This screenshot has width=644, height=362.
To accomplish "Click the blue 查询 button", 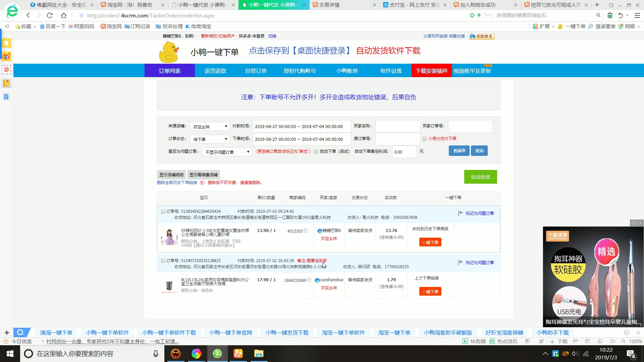I will tap(479, 150).
